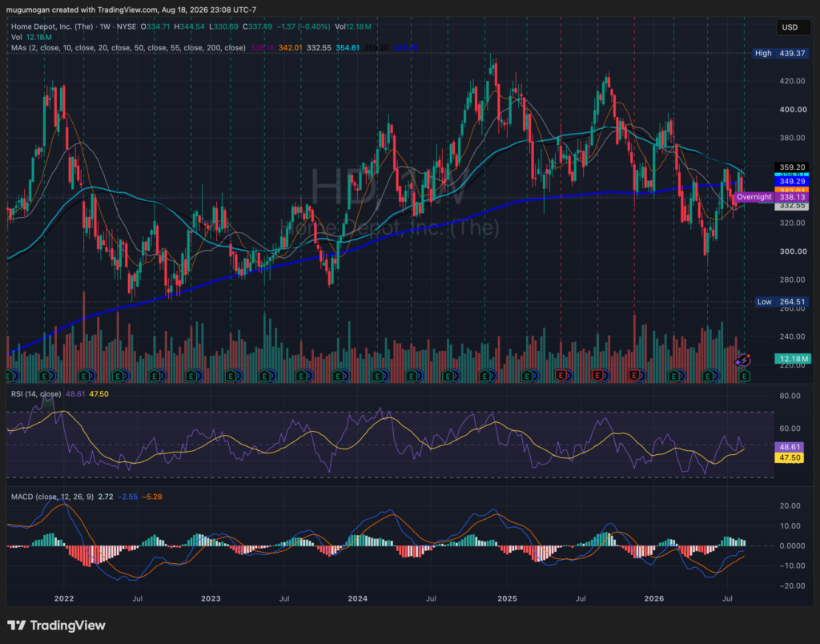The image size is (820, 644).
Task: Click the gray 332.55 price axis label
Action: click(x=792, y=206)
